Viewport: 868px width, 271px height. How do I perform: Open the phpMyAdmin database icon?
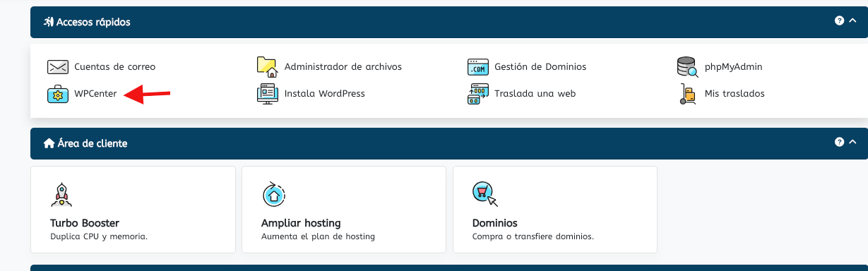[x=687, y=66]
